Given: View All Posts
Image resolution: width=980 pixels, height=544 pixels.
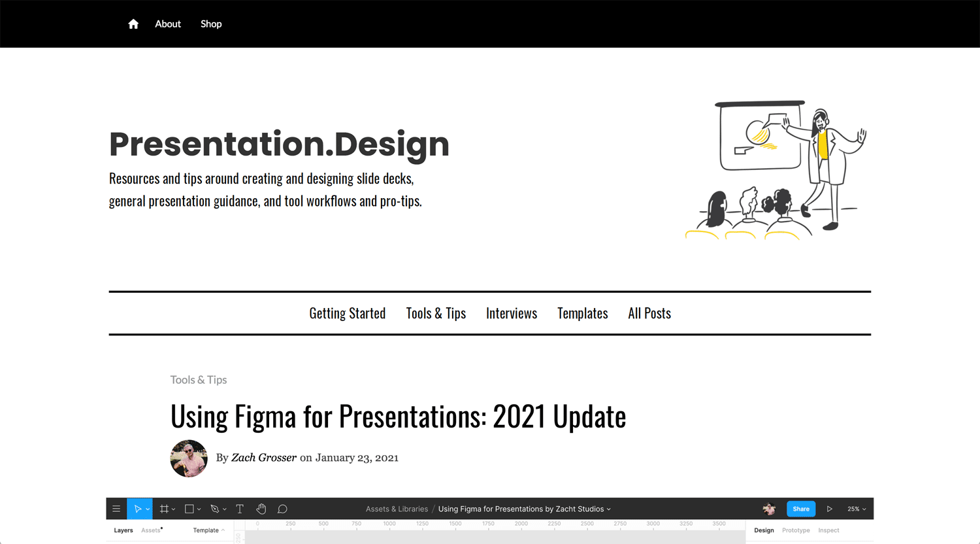Looking at the screenshot, I should click(x=649, y=313).
